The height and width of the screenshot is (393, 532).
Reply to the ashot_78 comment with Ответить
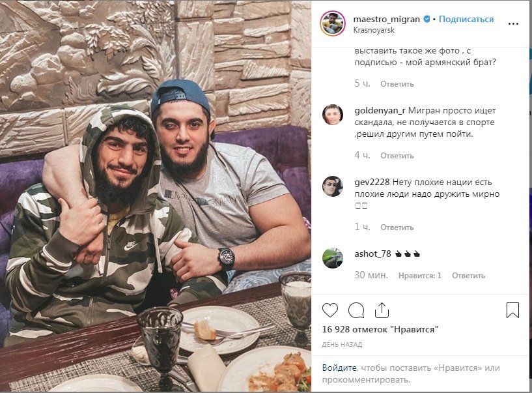click(x=468, y=276)
